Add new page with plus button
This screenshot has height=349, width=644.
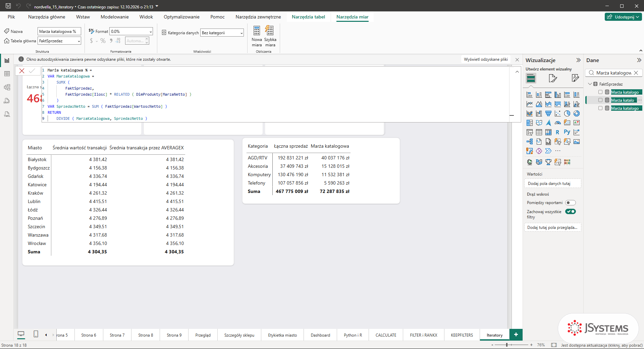(x=516, y=335)
